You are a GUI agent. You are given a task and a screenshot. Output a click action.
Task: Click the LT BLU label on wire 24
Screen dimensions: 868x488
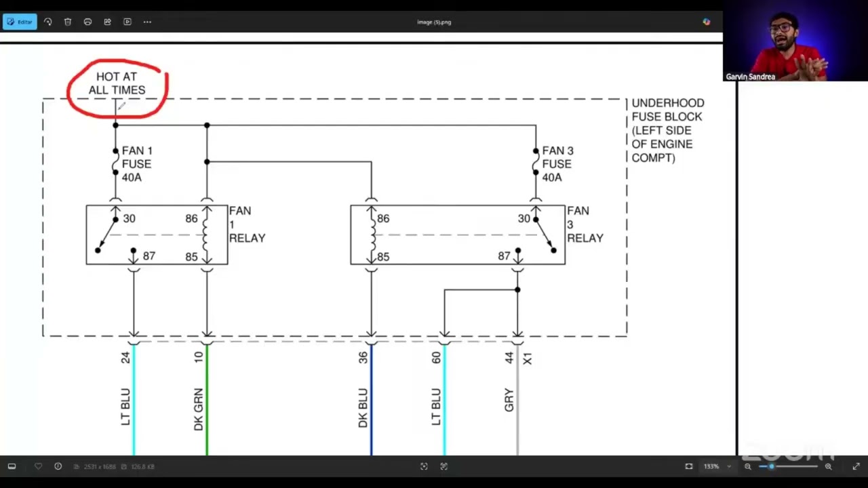[x=125, y=407]
